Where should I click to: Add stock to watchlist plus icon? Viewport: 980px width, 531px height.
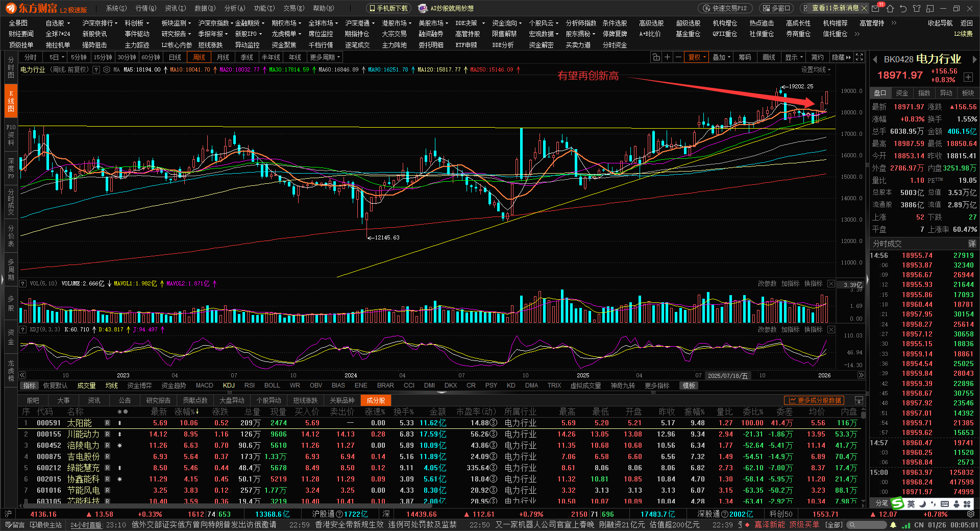click(968, 77)
